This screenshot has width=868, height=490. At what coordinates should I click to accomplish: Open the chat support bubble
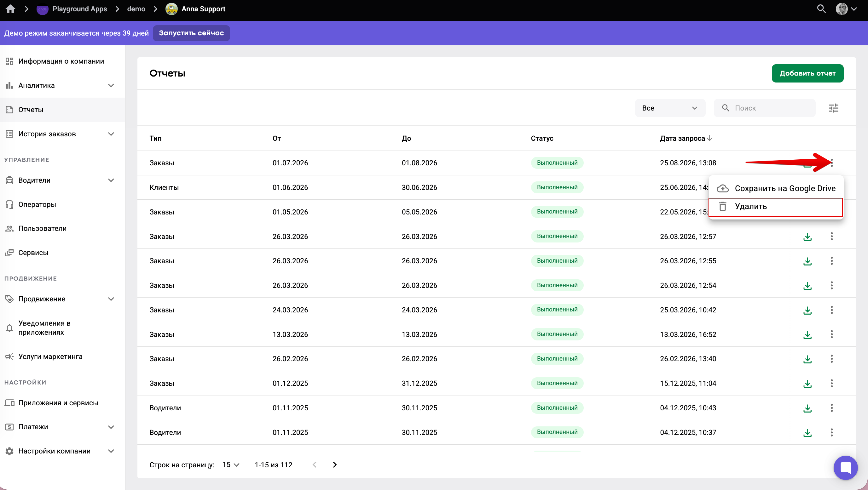[x=845, y=467]
